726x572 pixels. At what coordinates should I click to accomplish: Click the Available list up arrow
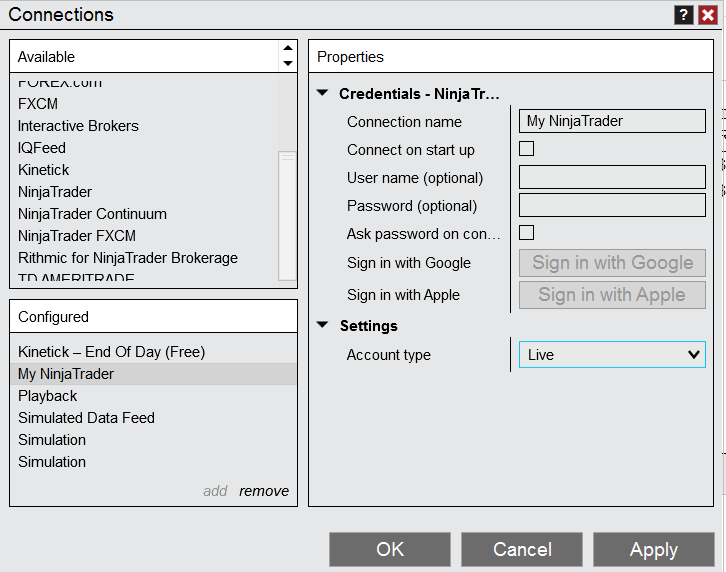coord(288,48)
